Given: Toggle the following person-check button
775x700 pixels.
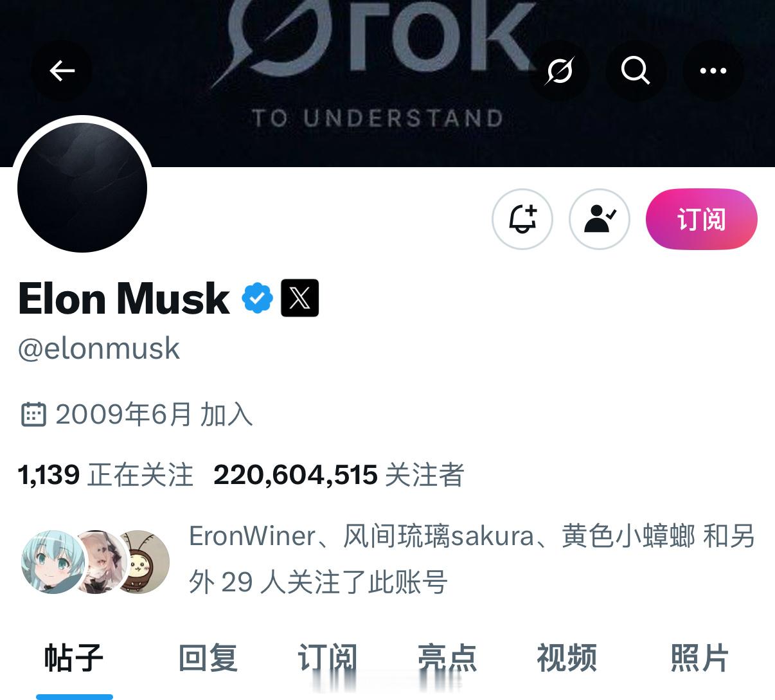Looking at the screenshot, I should pos(600,219).
